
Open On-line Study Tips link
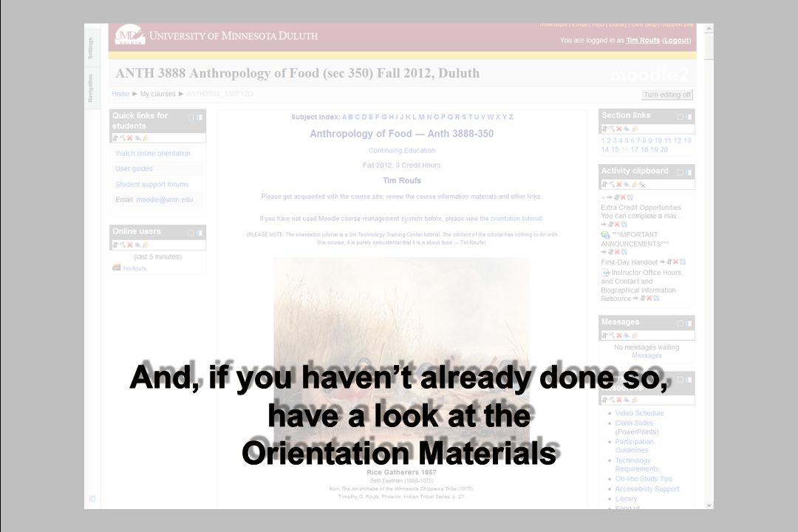(644, 479)
